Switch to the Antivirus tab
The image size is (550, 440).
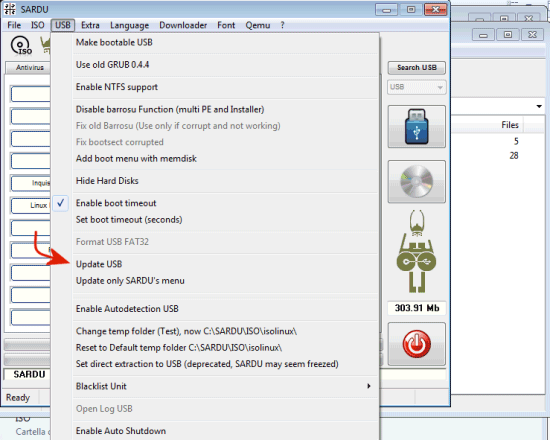(29, 68)
